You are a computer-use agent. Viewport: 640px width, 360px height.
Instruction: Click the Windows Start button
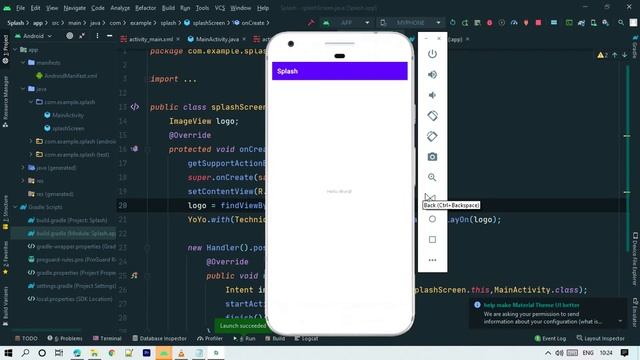click(x=8, y=353)
